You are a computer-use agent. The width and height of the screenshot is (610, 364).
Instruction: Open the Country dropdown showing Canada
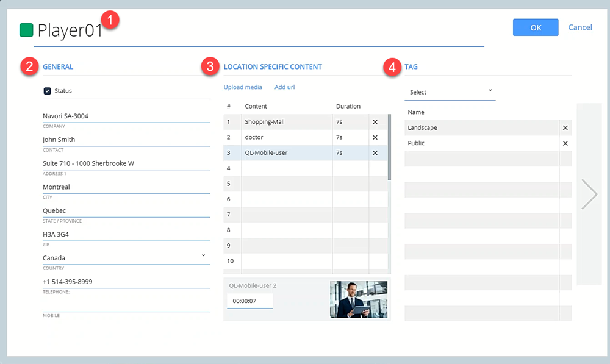[126, 258]
